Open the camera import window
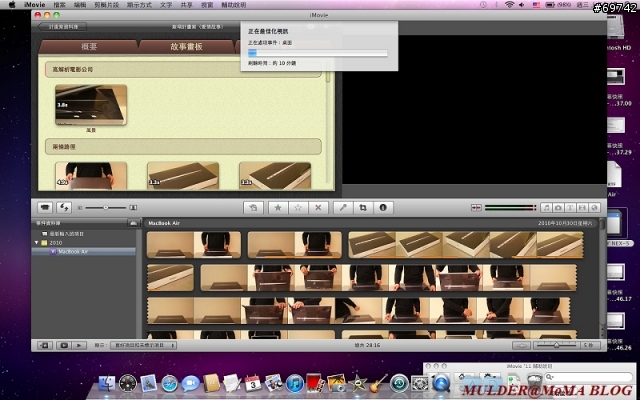This screenshot has width=640, height=400. coord(45,207)
